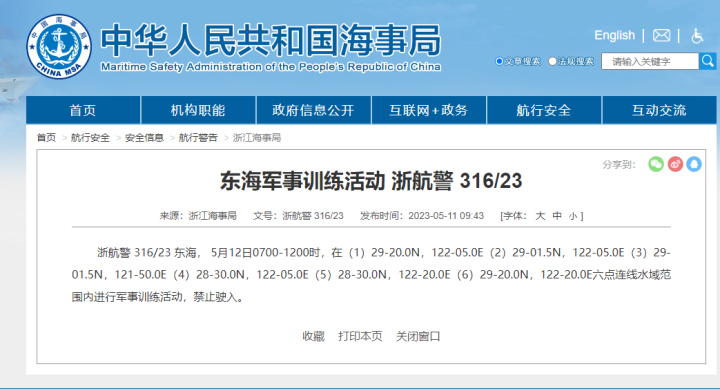This screenshot has width=720, height=389.
Task: Go to 航行警告 in the breadcrumb
Action: (x=198, y=138)
